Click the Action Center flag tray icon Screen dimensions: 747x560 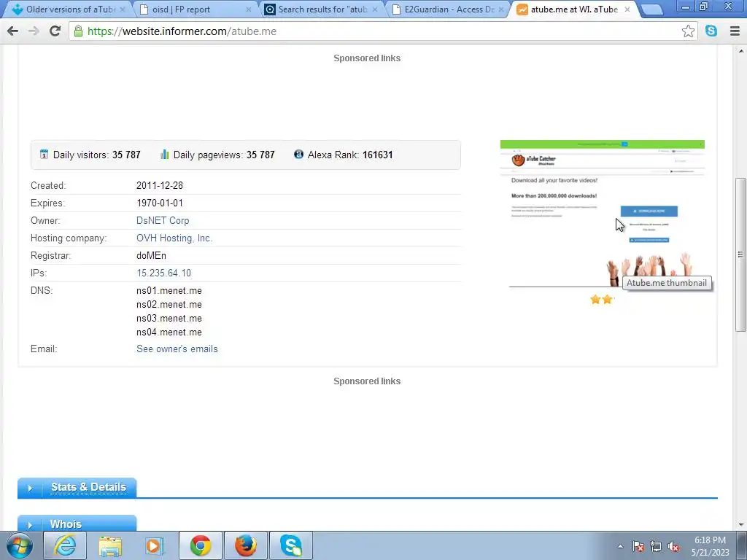click(638, 547)
